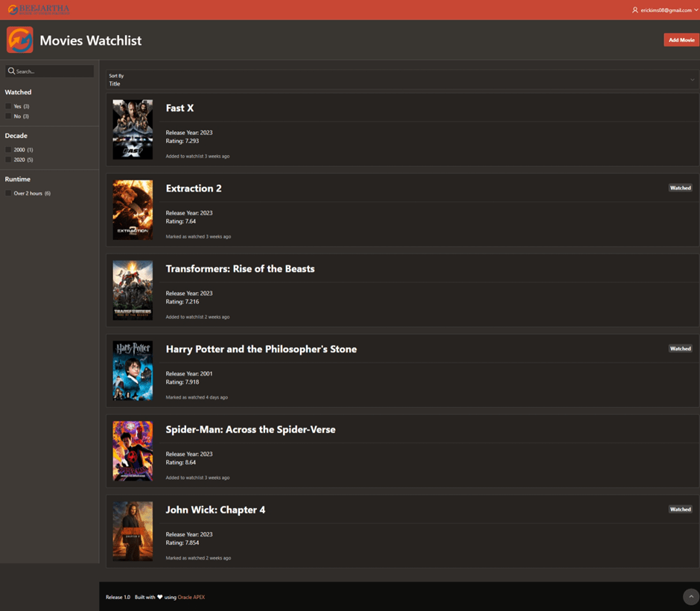This screenshot has height=611, width=700.
Task: Check the 2020 decade checkbox
Action: tap(8, 159)
